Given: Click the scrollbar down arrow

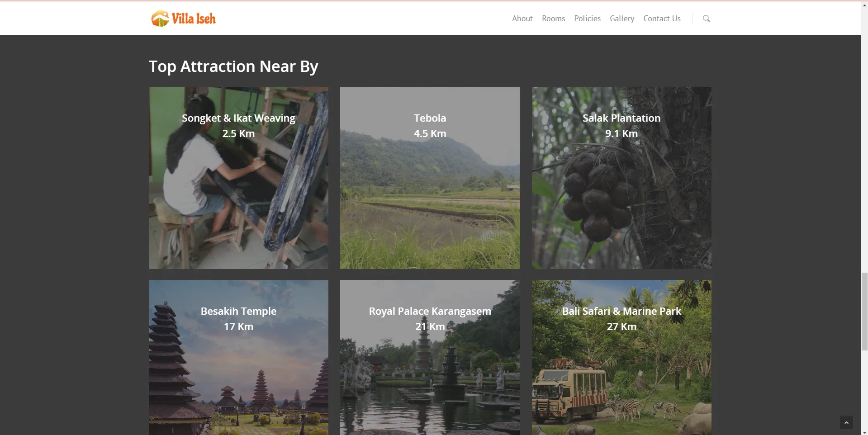Looking at the screenshot, I should (864, 432).
